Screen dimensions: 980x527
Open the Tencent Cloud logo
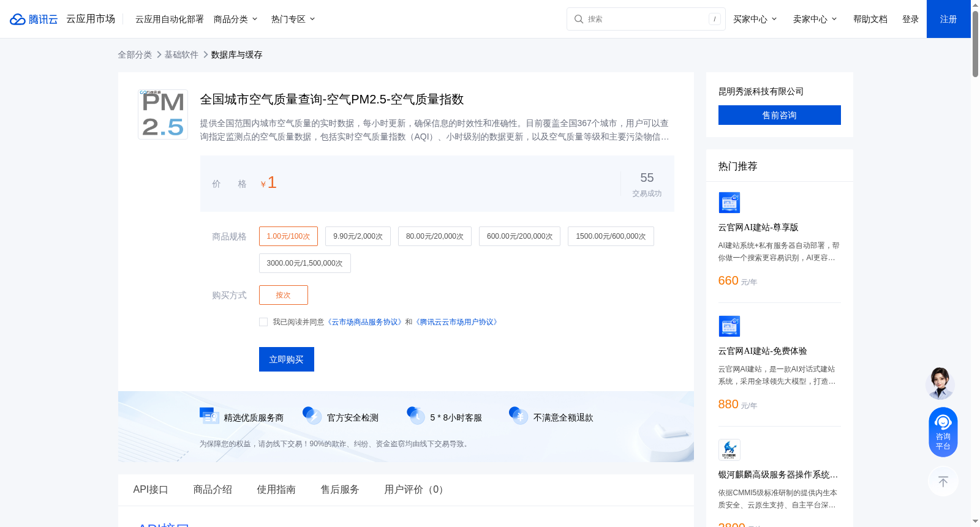[34, 19]
